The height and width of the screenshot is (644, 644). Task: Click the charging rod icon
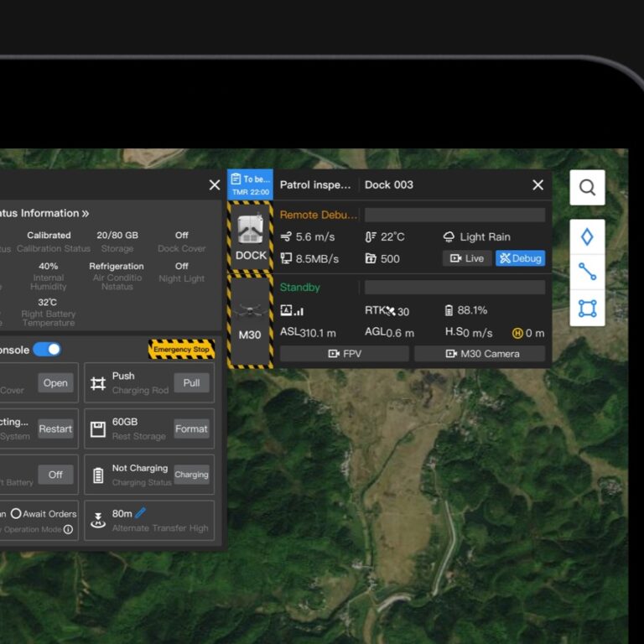[98, 383]
